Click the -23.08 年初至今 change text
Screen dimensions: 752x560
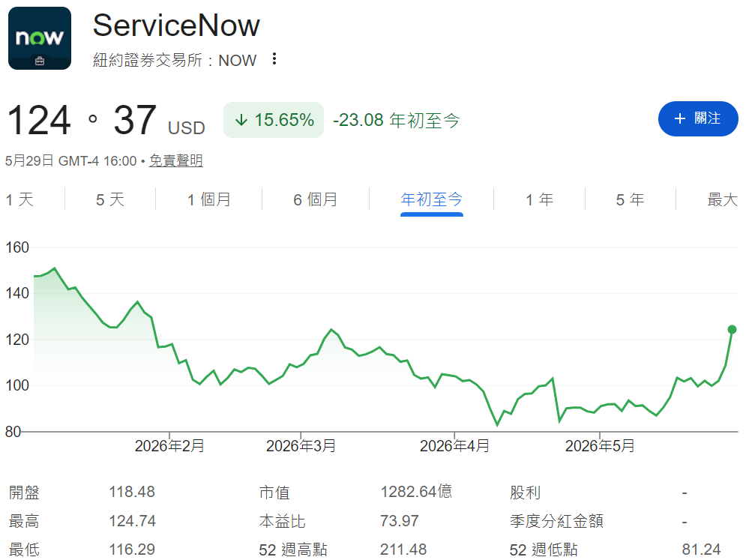pos(396,120)
